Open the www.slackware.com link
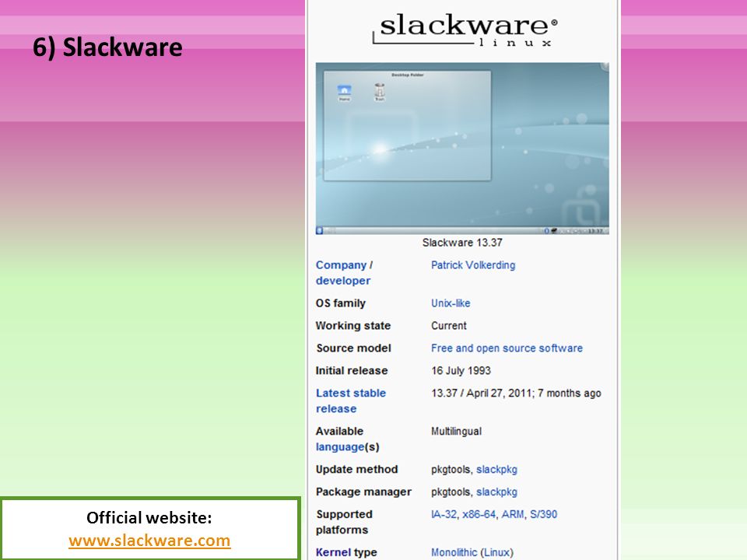Image resolution: width=747 pixels, height=560 pixels. (x=149, y=541)
